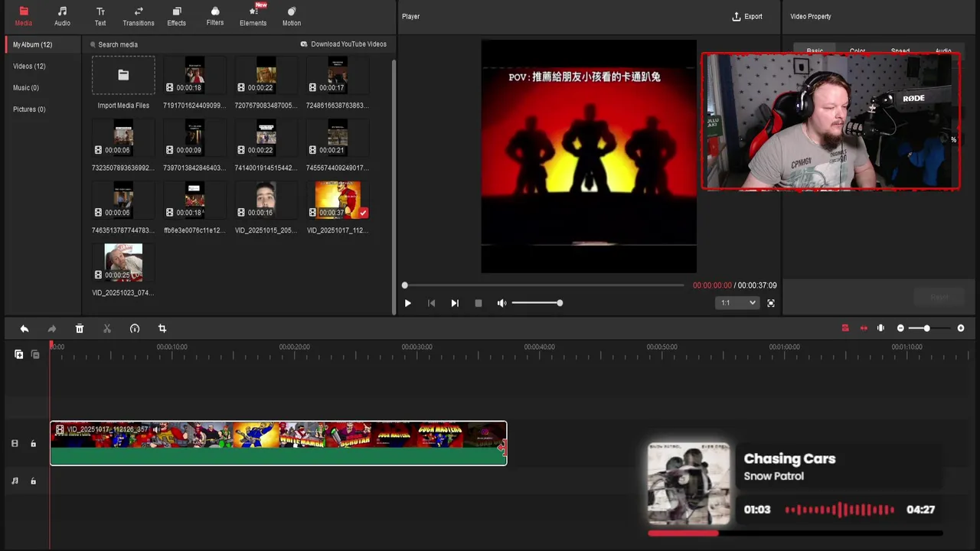Select VID_20251017_112 clip thumbnail

click(x=338, y=201)
